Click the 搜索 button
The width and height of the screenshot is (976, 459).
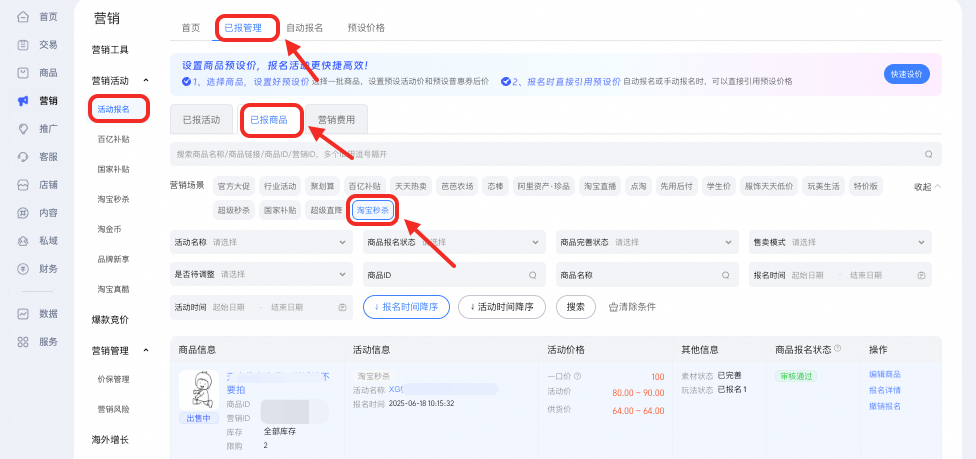[576, 307]
